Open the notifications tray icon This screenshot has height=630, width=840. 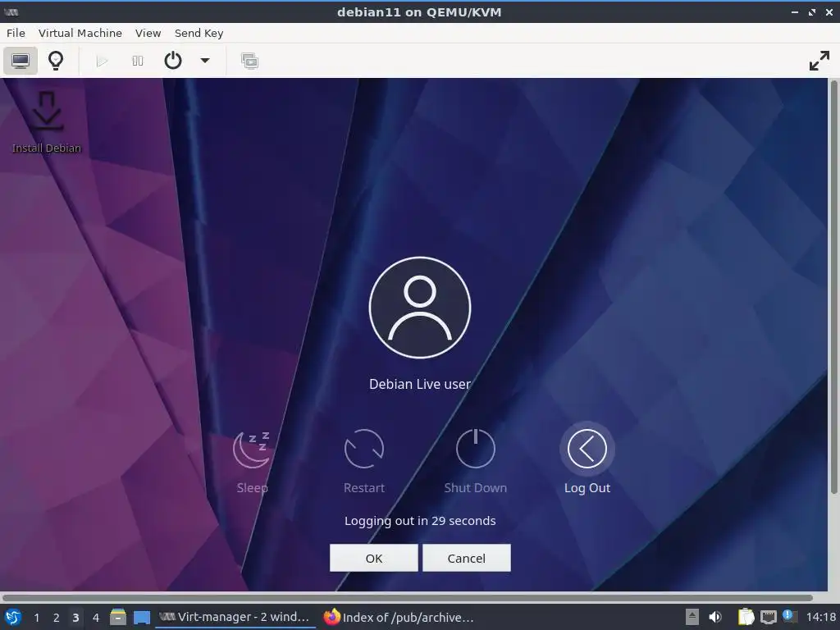point(790,617)
